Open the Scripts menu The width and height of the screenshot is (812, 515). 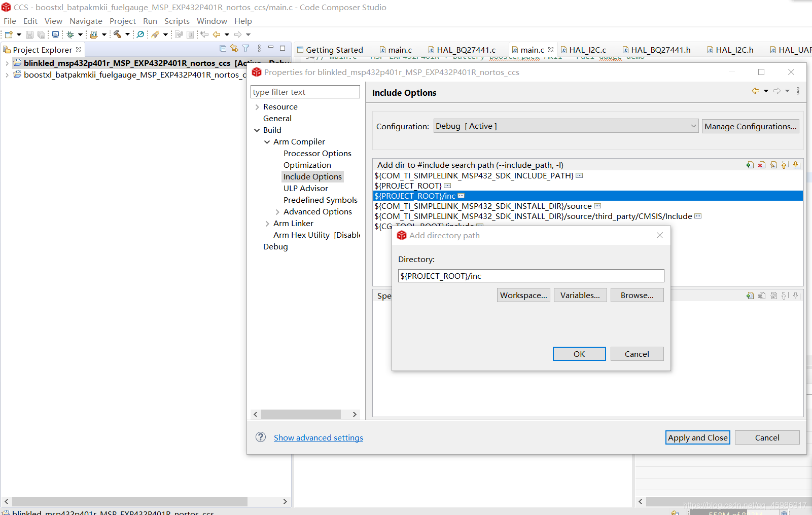coord(177,21)
